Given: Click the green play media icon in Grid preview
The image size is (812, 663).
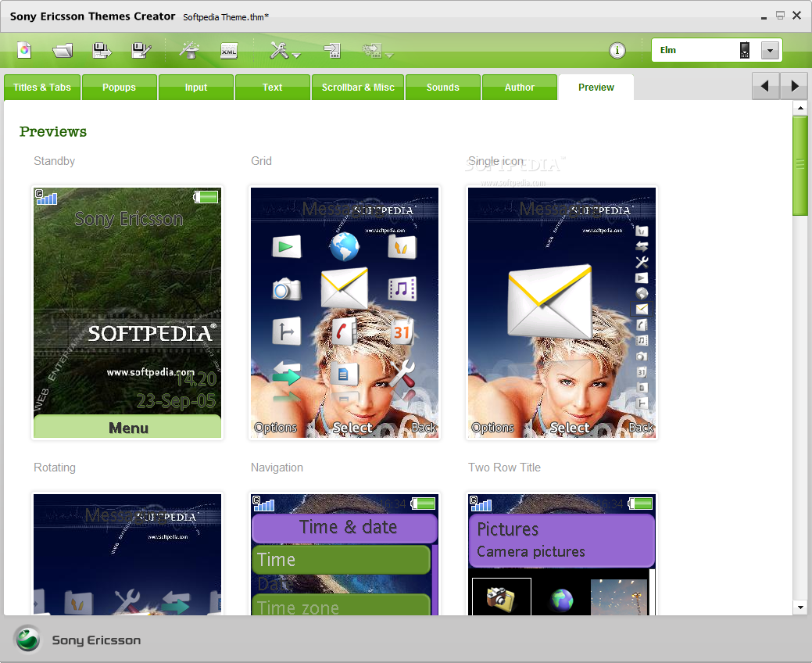Looking at the screenshot, I should click(286, 246).
